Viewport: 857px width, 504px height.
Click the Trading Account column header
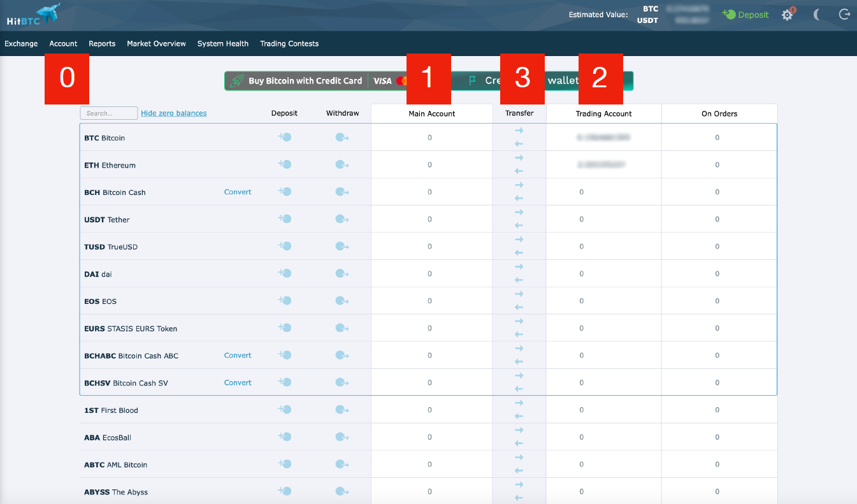pyautogui.click(x=604, y=114)
